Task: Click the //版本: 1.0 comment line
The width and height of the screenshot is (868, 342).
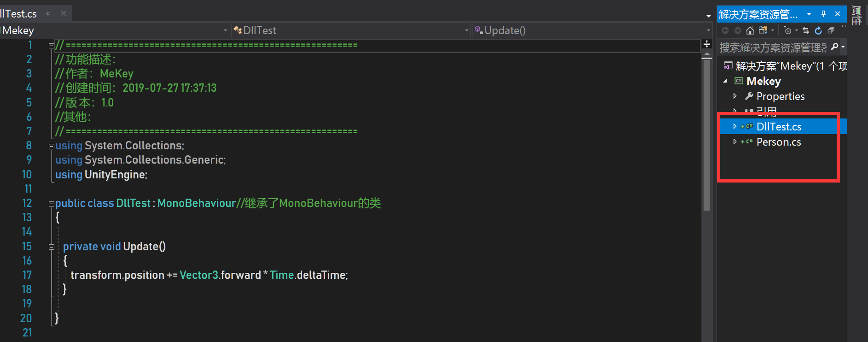Action: click(x=84, y=102)
